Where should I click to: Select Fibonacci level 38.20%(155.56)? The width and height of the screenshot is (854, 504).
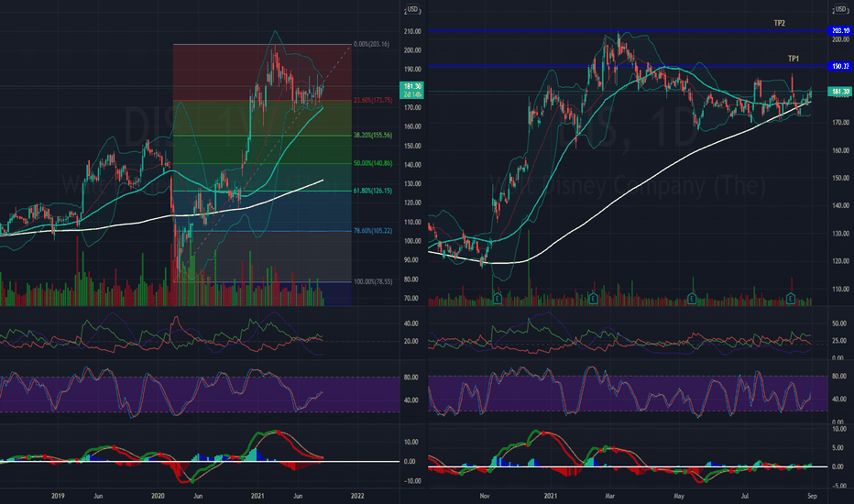click(x=373, y=135)
